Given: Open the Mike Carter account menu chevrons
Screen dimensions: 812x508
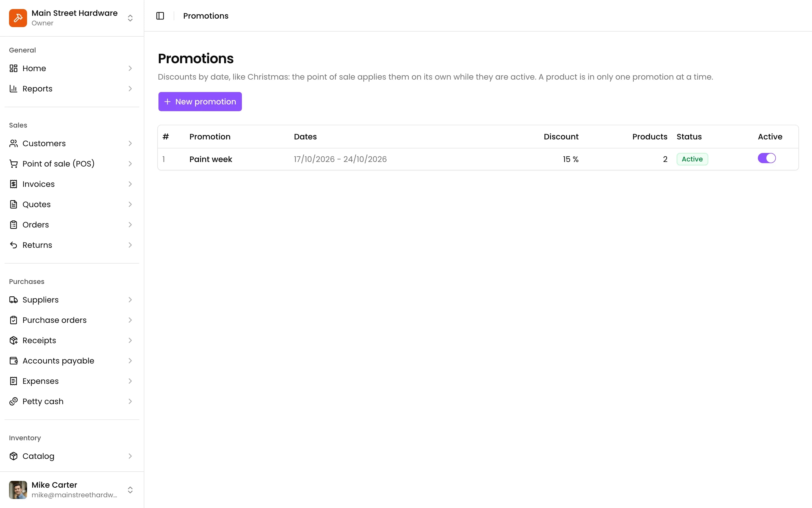Looking at the screenshot, I should point(130,490).
